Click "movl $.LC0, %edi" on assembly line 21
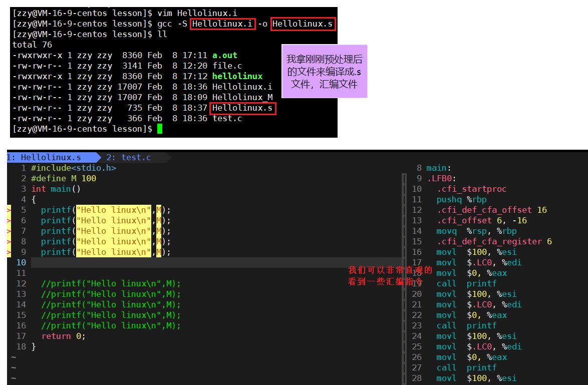Image resolution: width=588 pixels, height=385 pixels. [x=479, y=304]
